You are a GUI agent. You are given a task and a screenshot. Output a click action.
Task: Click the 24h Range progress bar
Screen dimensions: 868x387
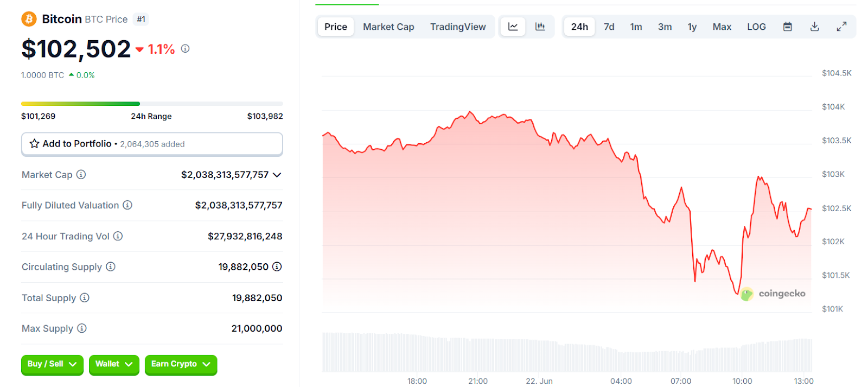coord(152,104)
